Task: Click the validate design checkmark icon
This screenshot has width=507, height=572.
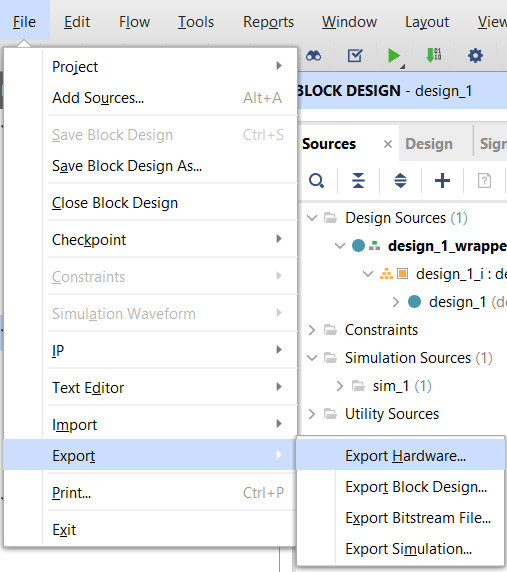Action: click(x=355, y=55)
